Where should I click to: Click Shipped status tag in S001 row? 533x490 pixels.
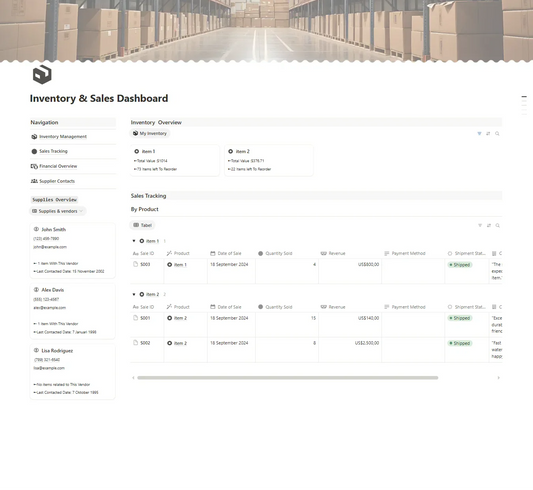(x=460, y=318)
